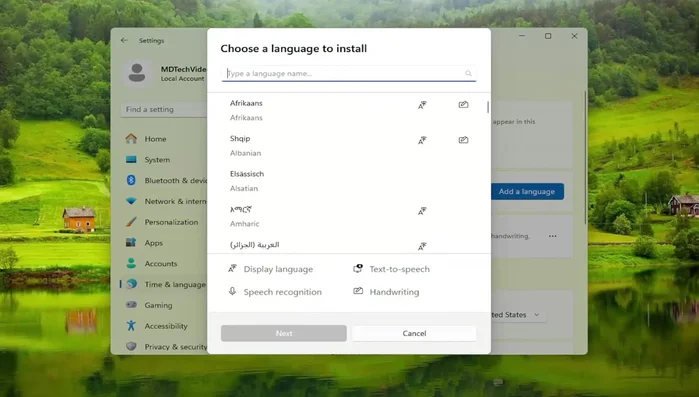Screen dimensions: 699x397
Task: Select Shqip Albanian language entry
Action: pyautogui.click(x=349, y=146)
